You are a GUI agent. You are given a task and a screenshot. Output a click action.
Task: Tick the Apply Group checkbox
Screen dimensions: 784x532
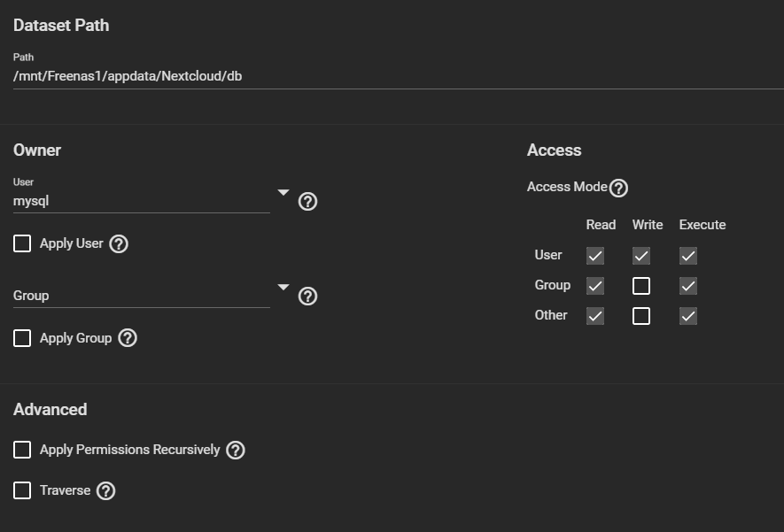(x=22, y=338)
